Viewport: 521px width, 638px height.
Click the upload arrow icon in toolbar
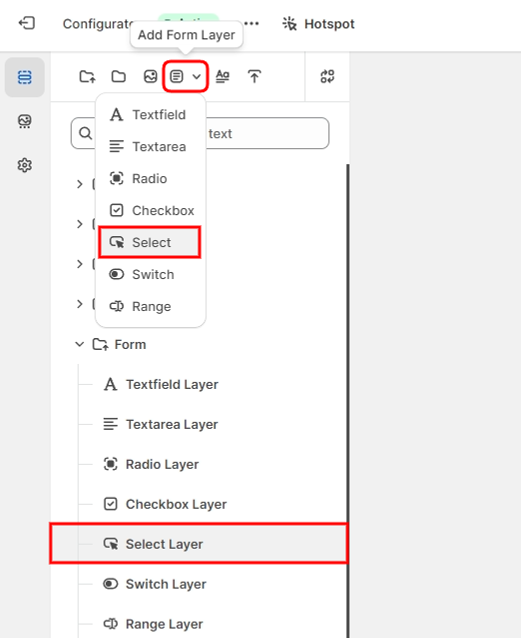[254, 76]
